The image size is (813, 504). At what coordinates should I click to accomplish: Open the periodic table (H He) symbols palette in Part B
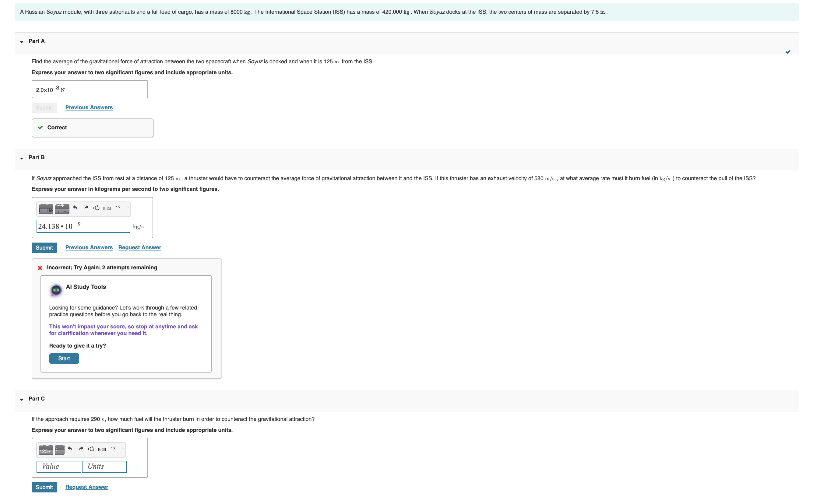pos(46,209)
